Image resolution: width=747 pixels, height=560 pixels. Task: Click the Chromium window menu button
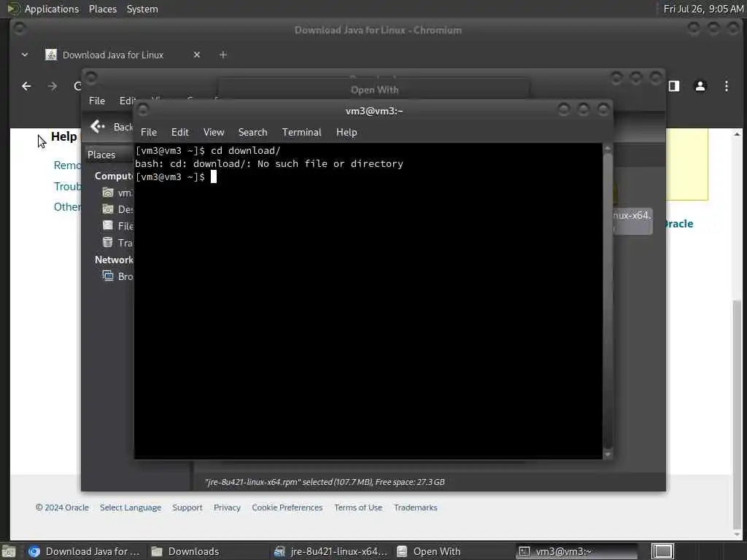coord(20,29)
